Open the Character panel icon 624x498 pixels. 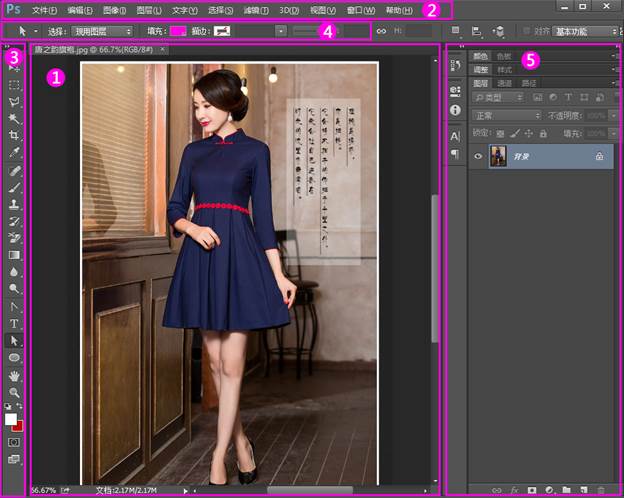[x=455, y=137]
